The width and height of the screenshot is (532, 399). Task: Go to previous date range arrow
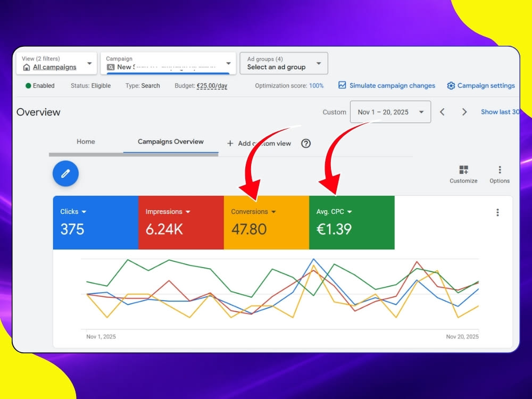[442, 112]
